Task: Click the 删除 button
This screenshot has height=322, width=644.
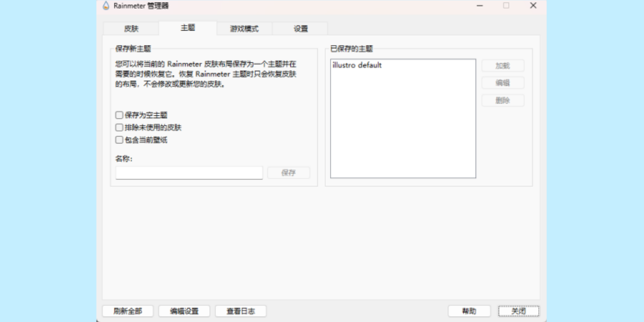Action: pos(503,100)
